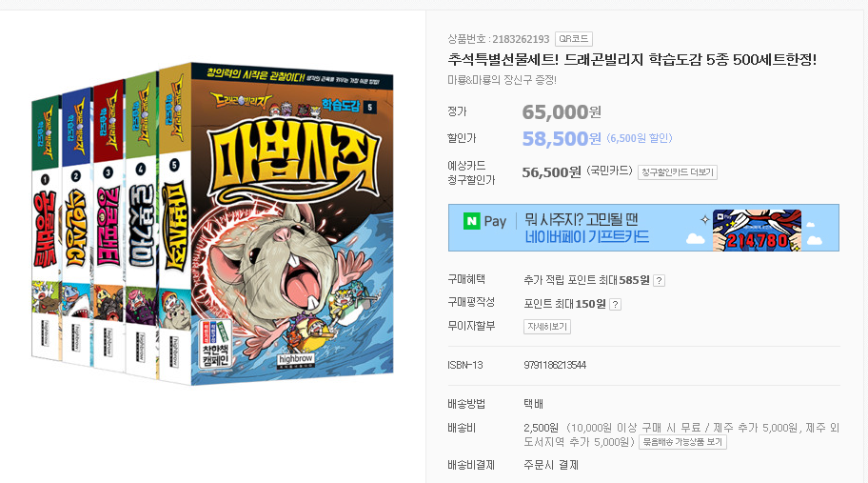868x483 pixels.
Task: Open the help icon beside 585원 points
Action: pyautogui.click(x=659, y=280)
